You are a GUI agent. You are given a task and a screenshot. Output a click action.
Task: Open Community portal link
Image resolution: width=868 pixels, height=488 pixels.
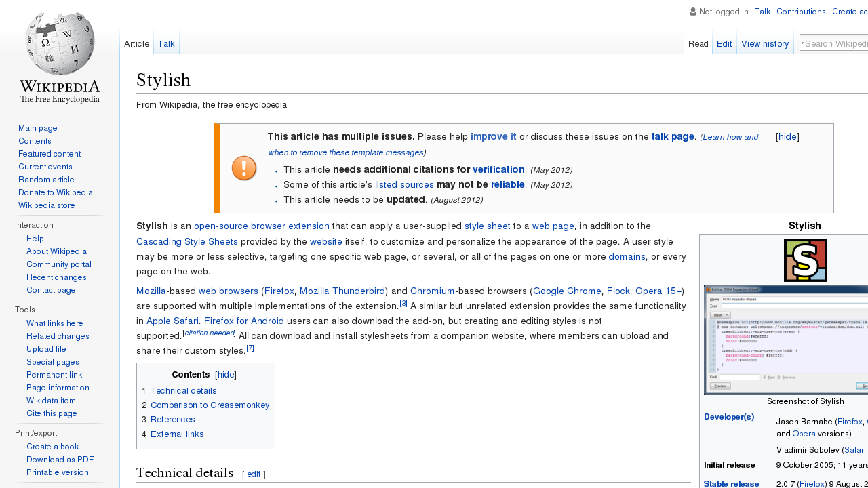(59, 264)
